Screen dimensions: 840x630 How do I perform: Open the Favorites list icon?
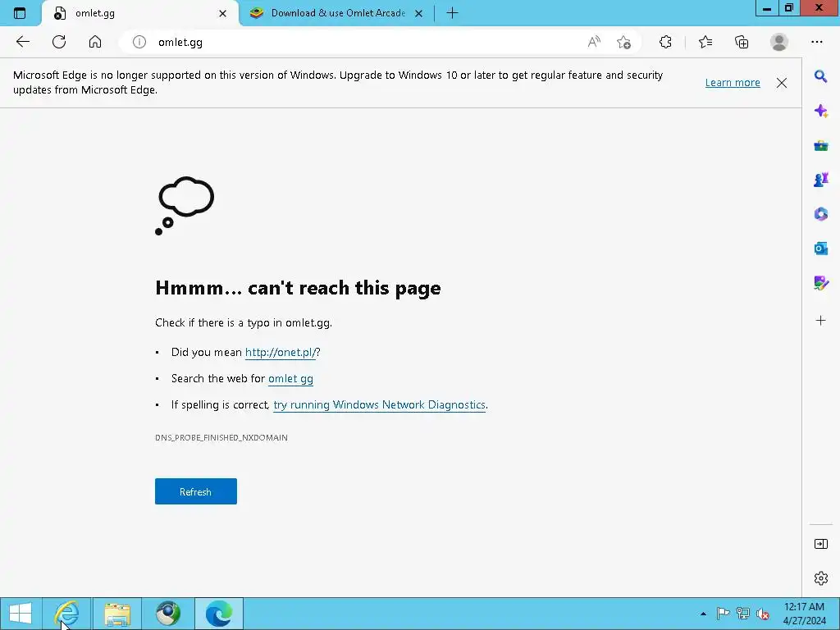click(705, 42)
